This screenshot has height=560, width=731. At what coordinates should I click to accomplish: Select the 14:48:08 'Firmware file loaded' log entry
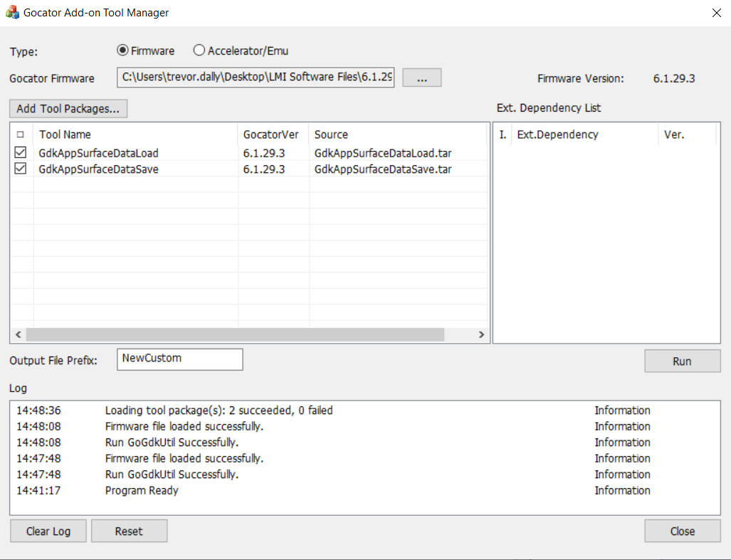coord(364,426)
